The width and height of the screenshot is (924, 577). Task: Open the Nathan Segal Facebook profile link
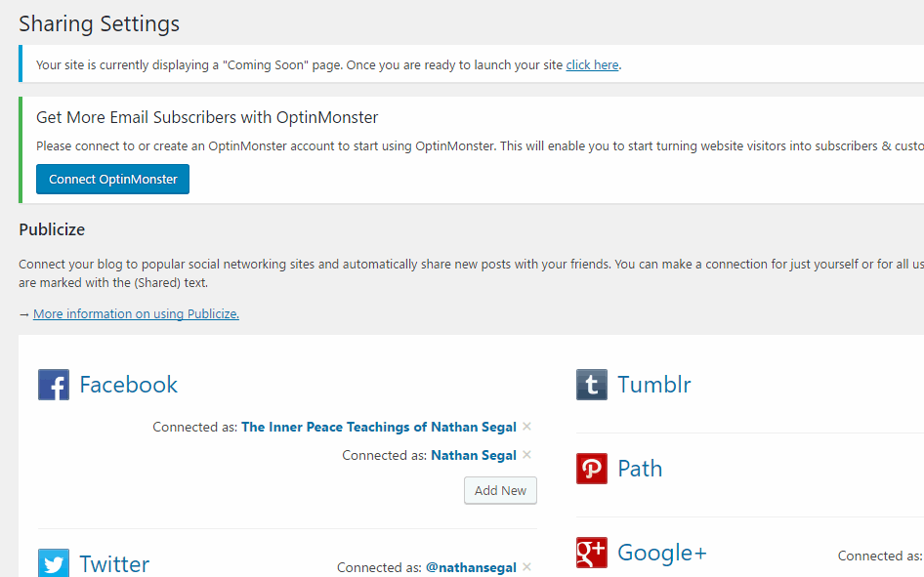pos(474,455)
